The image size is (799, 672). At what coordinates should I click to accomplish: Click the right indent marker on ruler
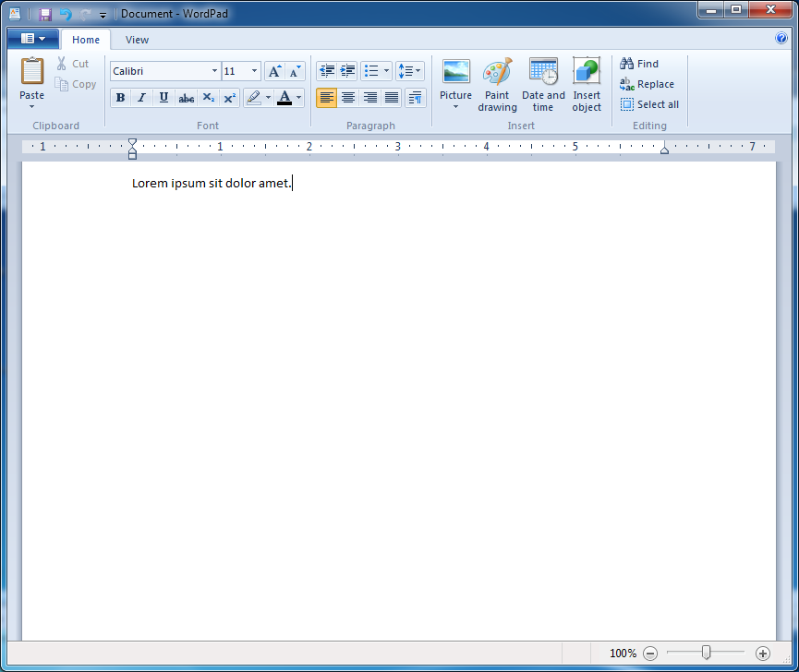pyautogui.click(x=664, y=150)
